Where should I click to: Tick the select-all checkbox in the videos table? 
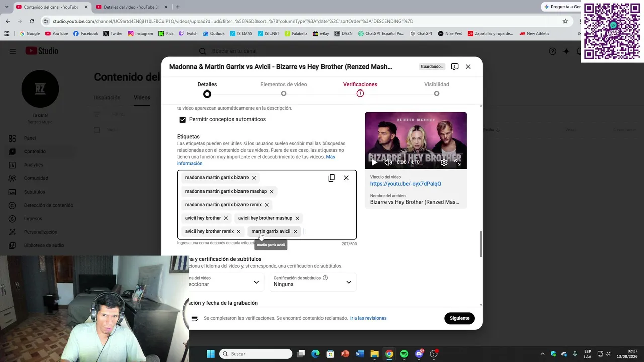(97, 130)
